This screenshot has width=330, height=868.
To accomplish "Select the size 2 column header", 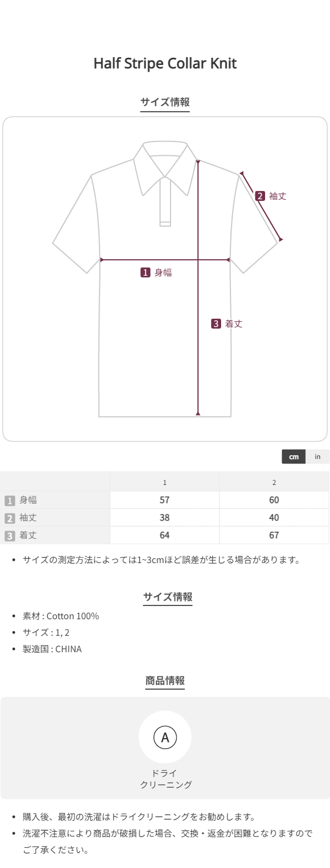I will [x=274, y=483].
